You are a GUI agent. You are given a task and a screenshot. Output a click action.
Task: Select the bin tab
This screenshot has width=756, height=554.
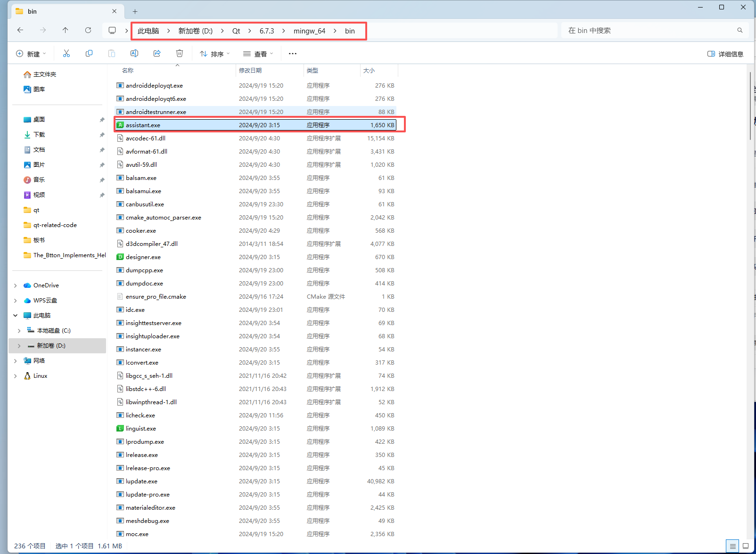(67, 11)
